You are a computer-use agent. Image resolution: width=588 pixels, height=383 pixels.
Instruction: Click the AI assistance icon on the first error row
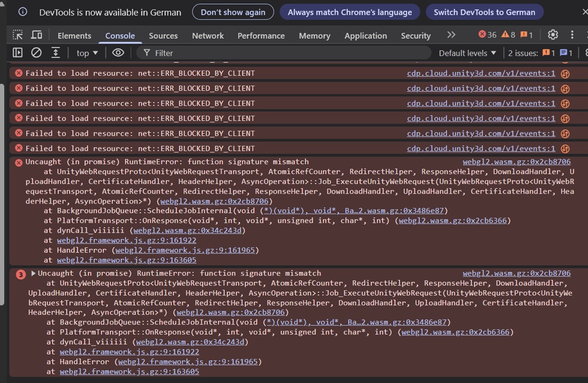click(565, 74)
